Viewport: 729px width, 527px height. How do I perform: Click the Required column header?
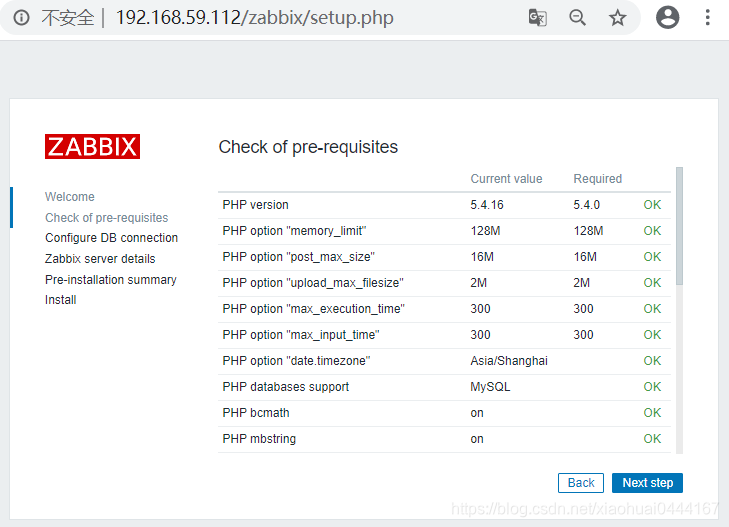(597, 178)
